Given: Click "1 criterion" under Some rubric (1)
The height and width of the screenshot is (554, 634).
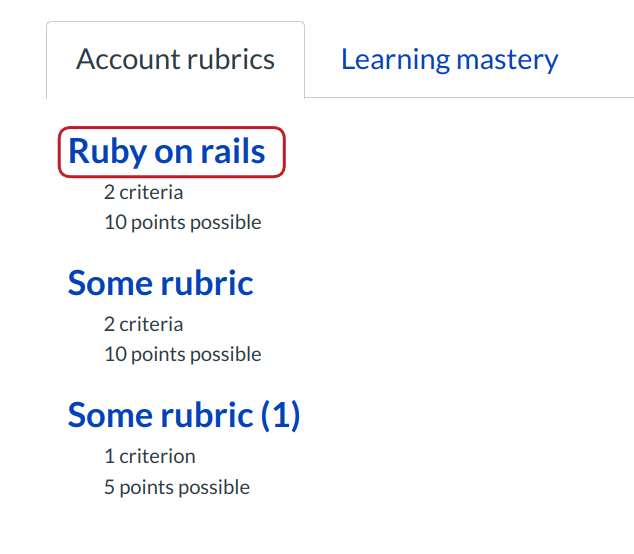Looking at the screenshot, I should [x=149, y=456].
